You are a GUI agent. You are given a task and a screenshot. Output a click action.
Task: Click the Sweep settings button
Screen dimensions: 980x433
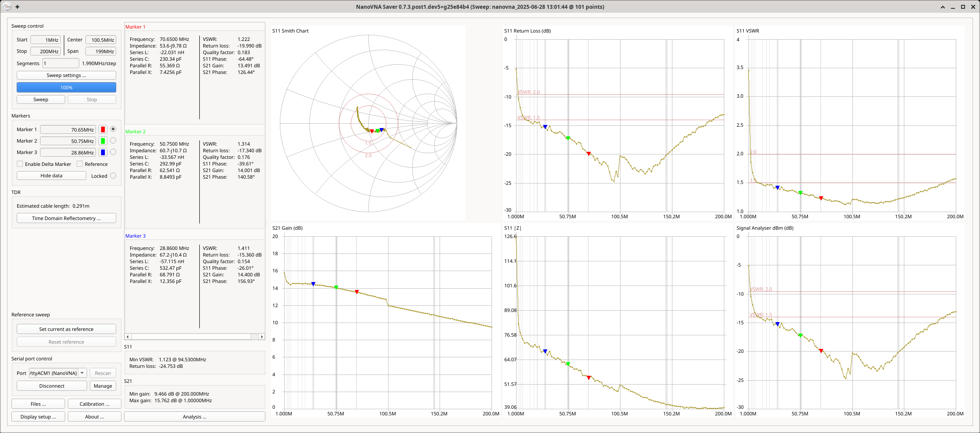point(66,75)
